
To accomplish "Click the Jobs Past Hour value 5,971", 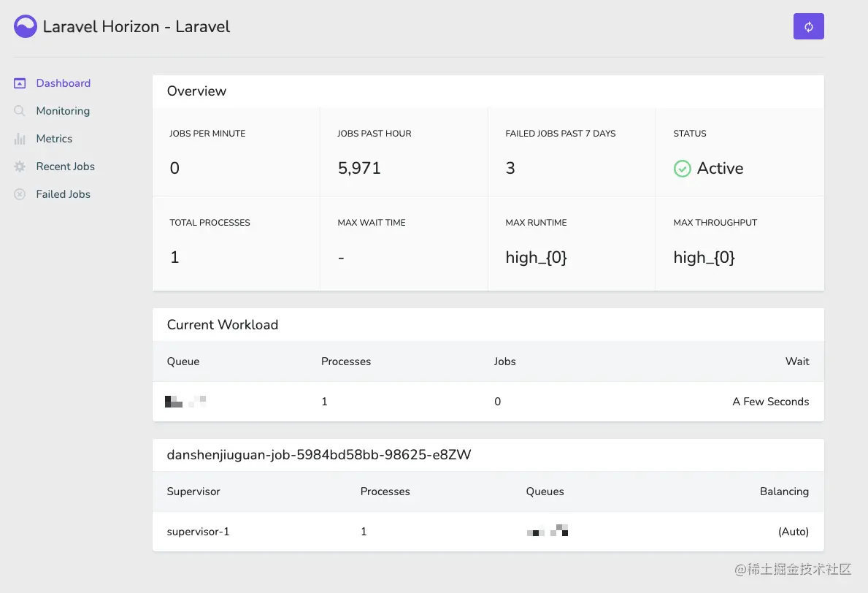I will pyautogui.click(x=359, y=168).
